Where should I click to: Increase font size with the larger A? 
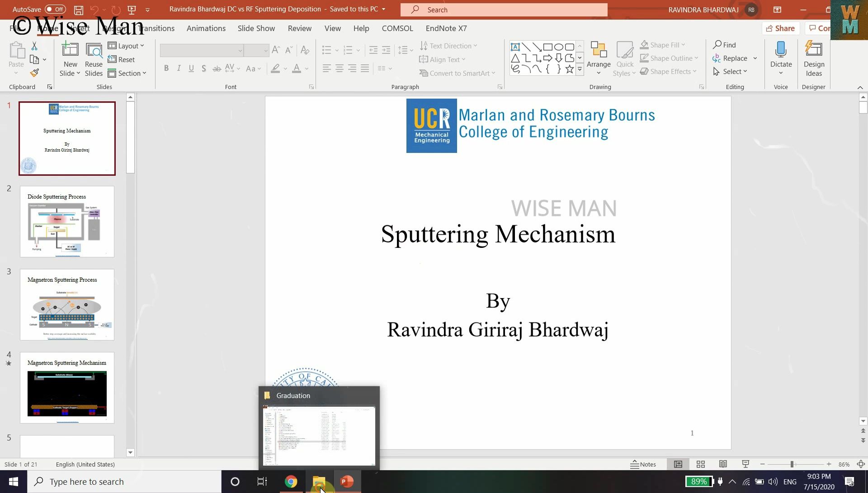tap(276, 50)
